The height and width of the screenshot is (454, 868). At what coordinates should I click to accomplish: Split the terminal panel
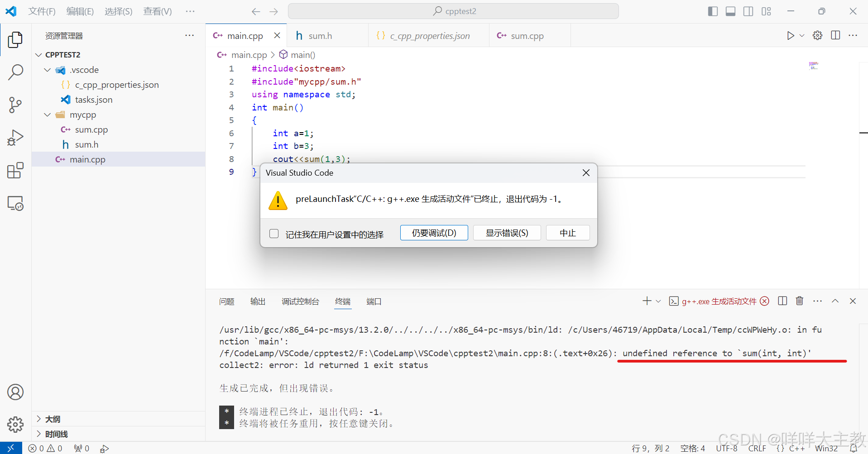tap(782, 301)
